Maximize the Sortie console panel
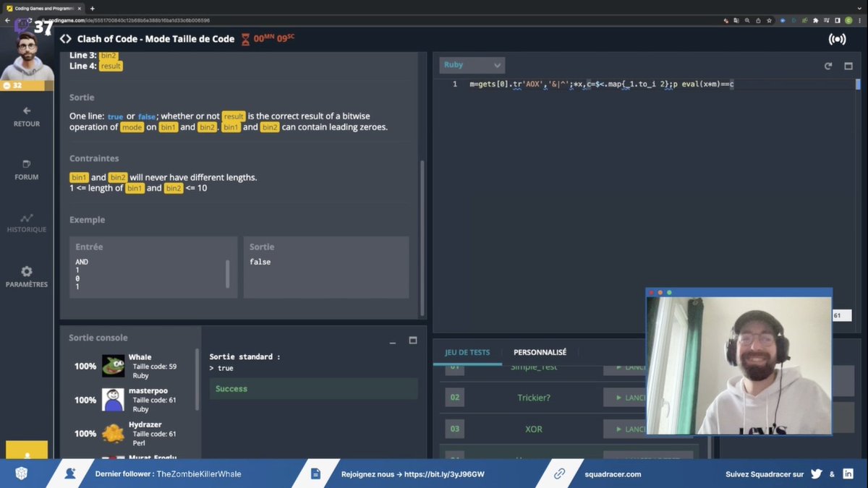Viewport: 868px width, 488px height. point(413,341)
